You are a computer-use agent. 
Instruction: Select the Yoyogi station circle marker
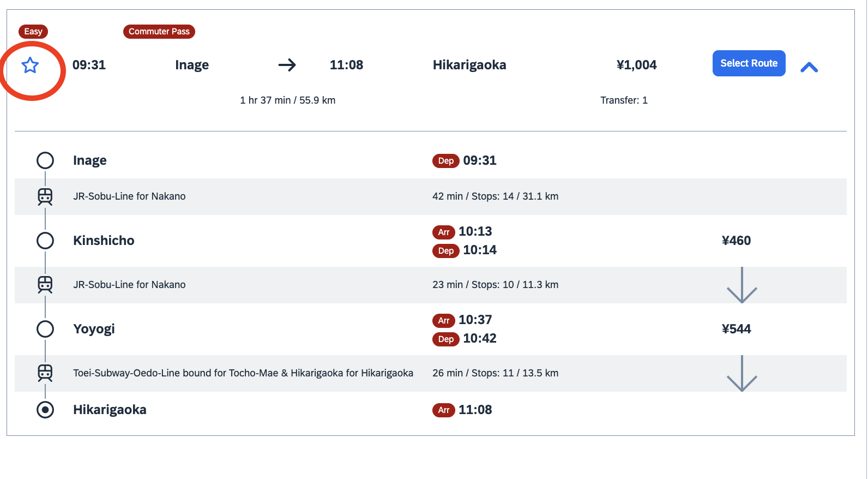[45, 329]
